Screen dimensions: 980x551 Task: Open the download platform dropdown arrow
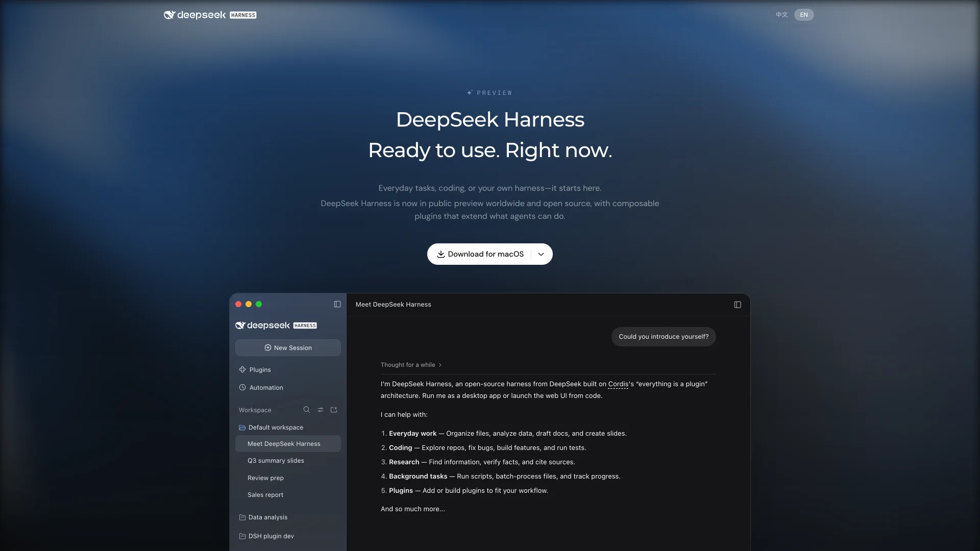coord(541,254)
